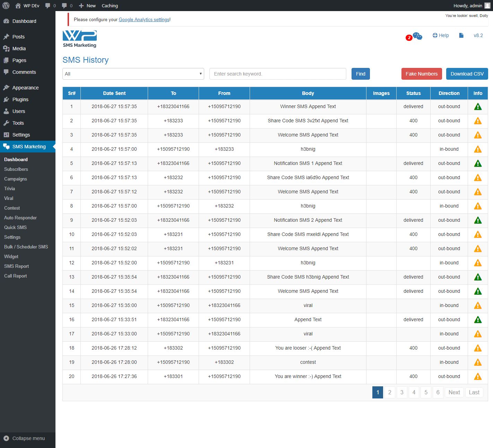Open the WP SMS Marketing logo

(x=80, y=39)
